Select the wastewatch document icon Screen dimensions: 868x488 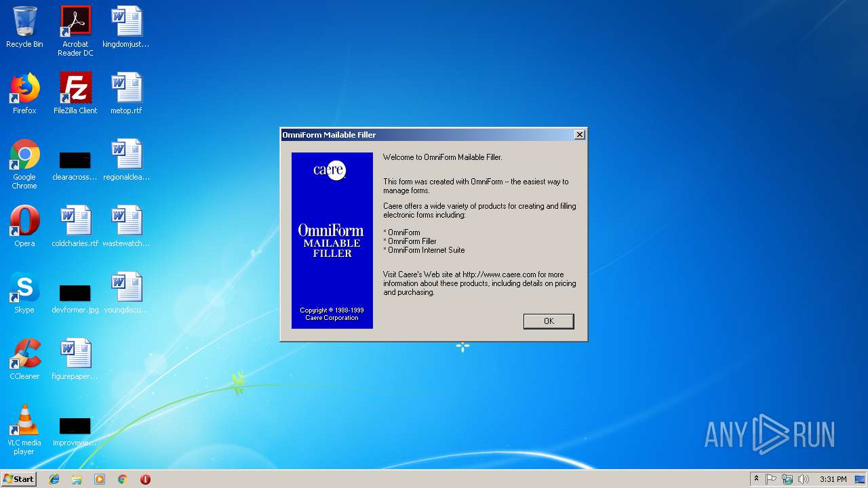pos(126,226)
